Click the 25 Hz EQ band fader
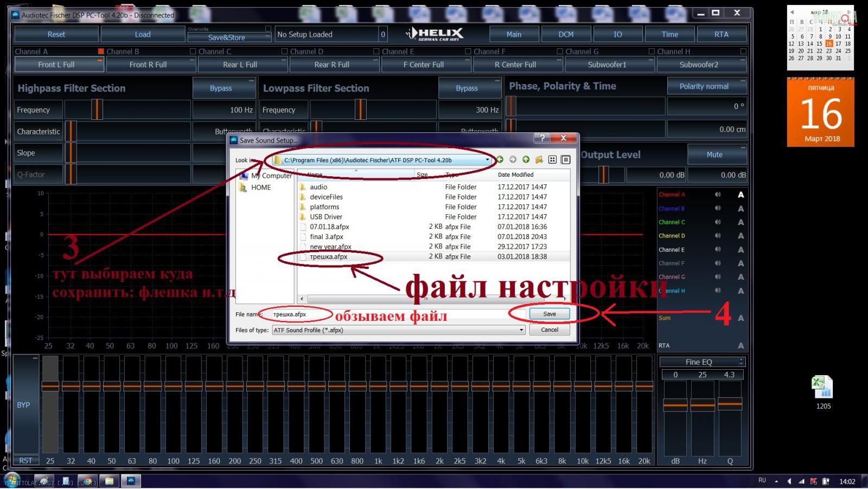 50,385
